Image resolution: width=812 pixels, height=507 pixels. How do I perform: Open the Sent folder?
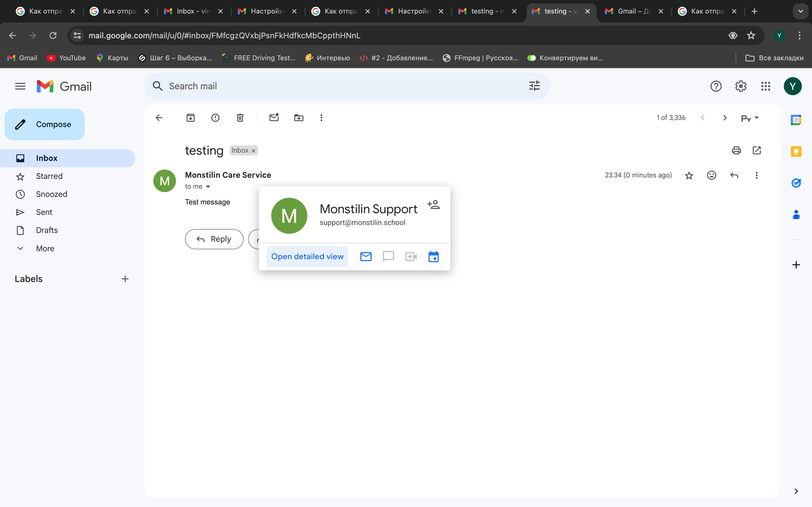(44, 212)
